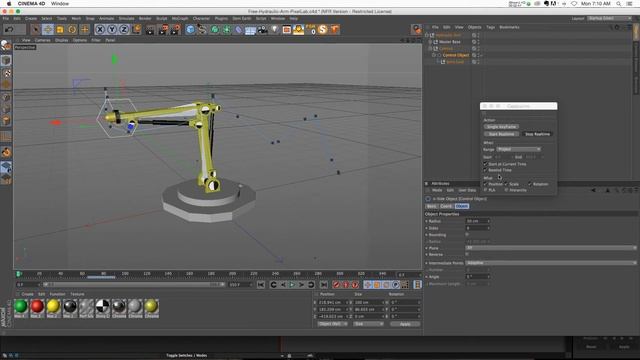Open Spotlight search in menu bar
The width and height of the screenshot is (640, 360).
619,3
